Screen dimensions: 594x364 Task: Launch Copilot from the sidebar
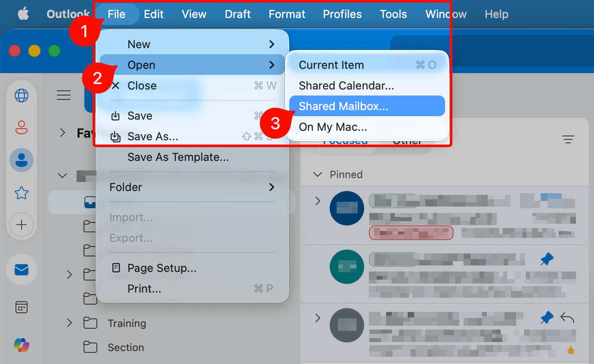tap(22, 345)
